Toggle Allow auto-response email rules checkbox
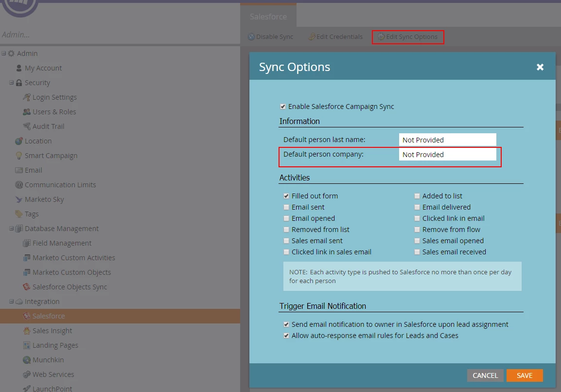The image size is (561, 392). point(286,336)
